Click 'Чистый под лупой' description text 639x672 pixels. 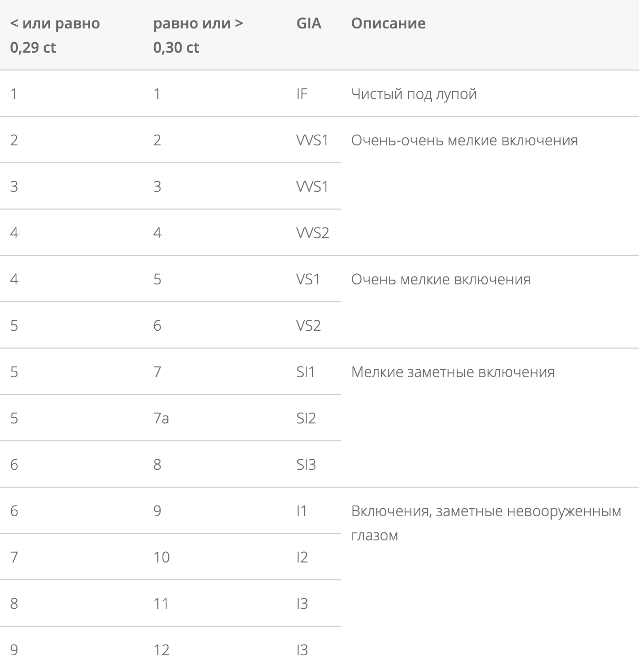[x=414, y=94]
